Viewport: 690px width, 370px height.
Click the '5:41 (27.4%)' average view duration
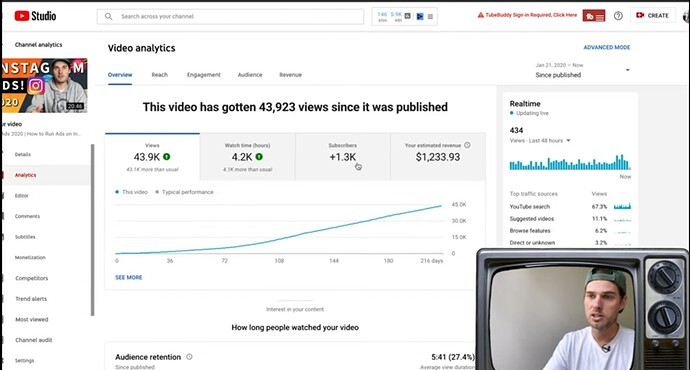coord(453,357)
